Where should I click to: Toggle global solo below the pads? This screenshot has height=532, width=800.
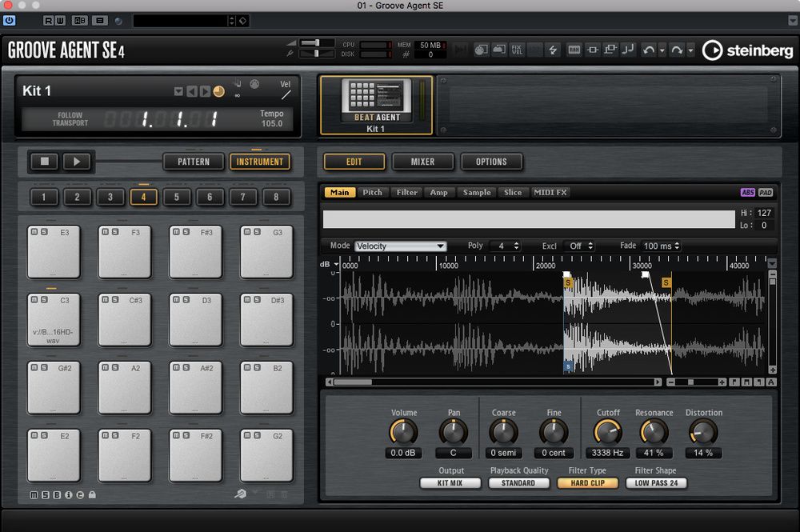click(45, 494)
